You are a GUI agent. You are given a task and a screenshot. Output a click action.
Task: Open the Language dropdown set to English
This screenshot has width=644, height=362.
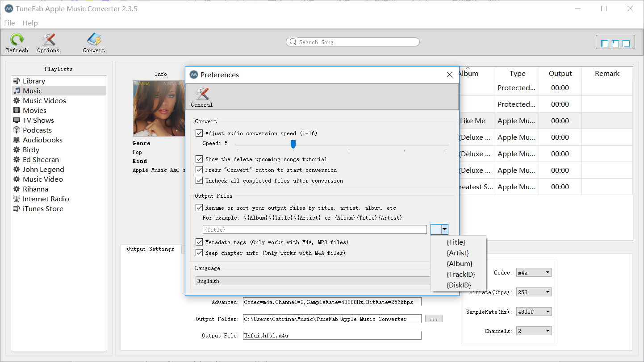pos(313,281)
